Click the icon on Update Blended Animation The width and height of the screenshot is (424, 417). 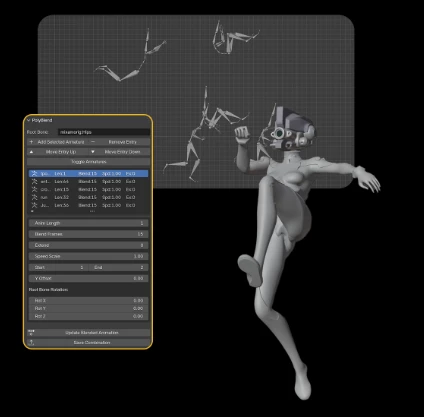tap(32, 333)
